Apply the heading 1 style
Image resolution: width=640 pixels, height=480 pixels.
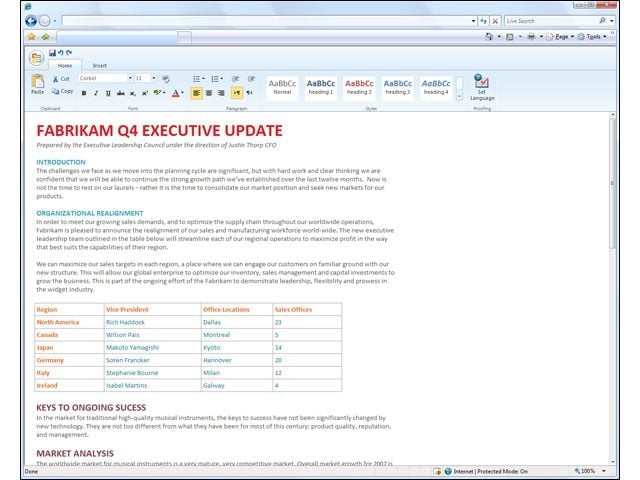tap(321, 87)
